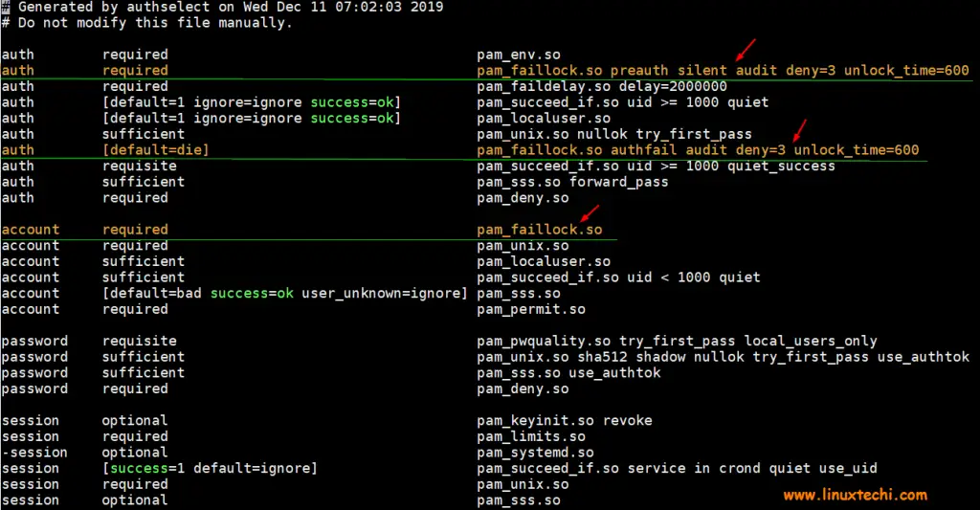Image resolution: width=980 pixels, height=510 pixels.
Task: Click "pam_pwquality.so try_first_pass local_users_only" text
Action: [x=677, y=342]
